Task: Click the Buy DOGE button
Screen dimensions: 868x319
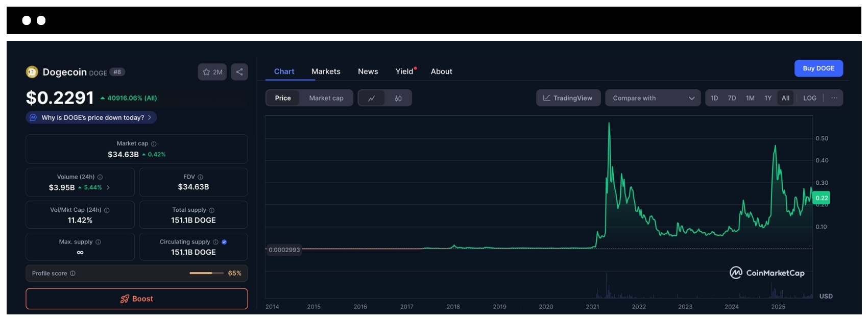Action: [x=818, y=68]
